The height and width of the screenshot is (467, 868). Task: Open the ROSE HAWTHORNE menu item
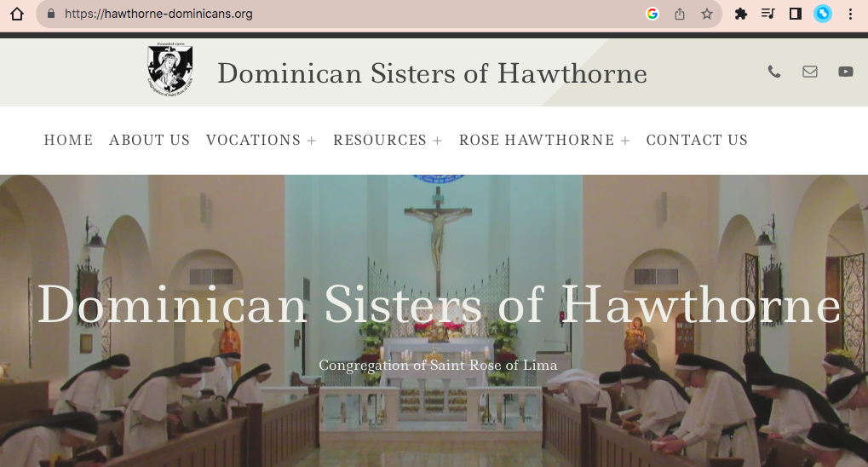pos(537,140)
